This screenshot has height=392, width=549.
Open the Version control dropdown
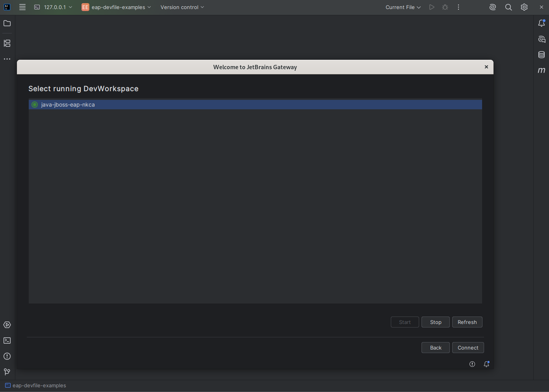182,7
